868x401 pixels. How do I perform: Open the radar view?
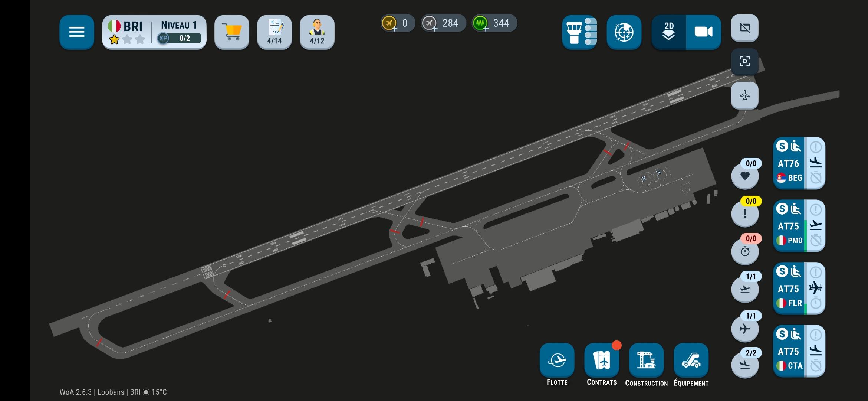point(624,32)
